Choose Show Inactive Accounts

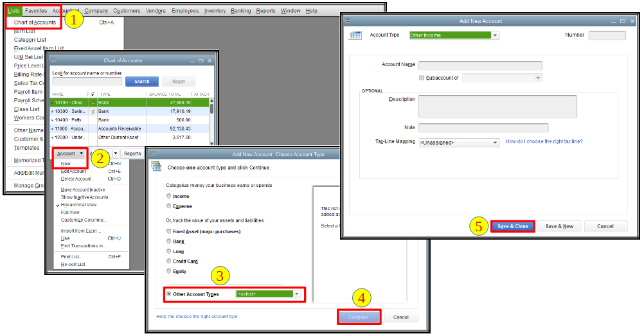85,197
